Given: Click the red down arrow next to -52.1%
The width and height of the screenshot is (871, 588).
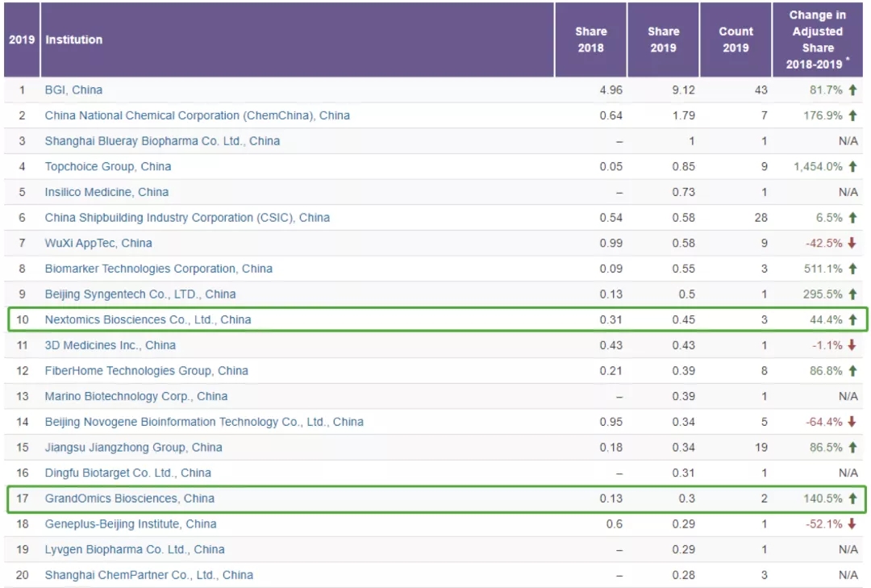Looking at the screenshot, I should tap(852, 524).
